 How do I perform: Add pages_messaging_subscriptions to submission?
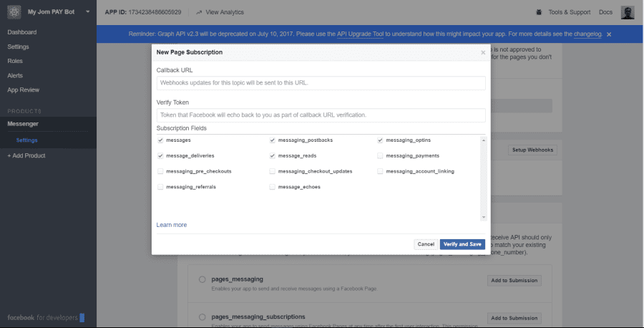(x=514, y=318)
